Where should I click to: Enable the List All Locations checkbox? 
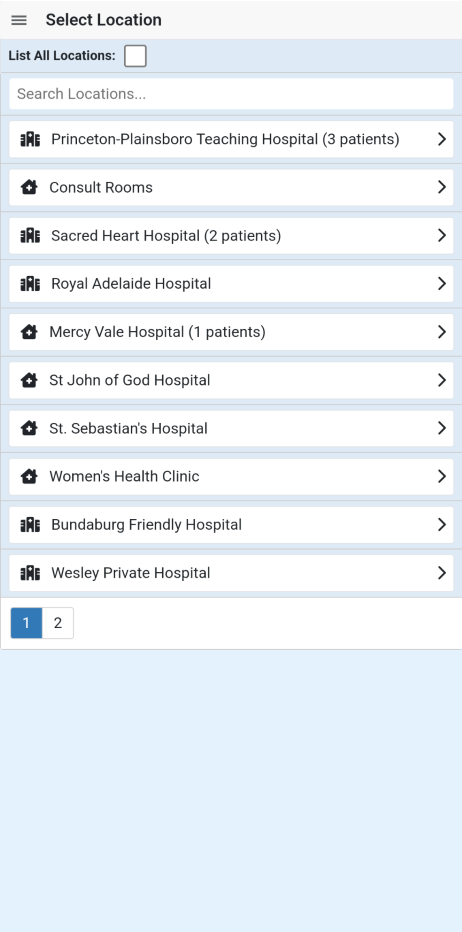click(x=135, y=56)
